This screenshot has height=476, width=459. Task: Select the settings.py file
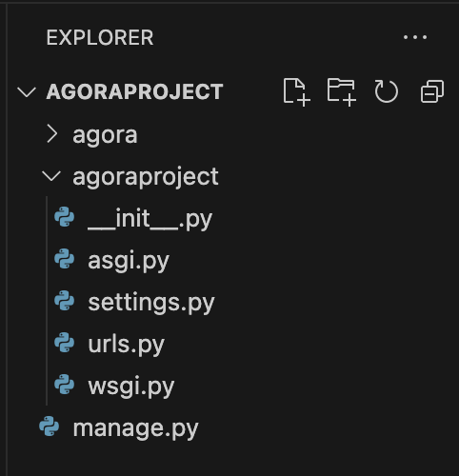pos(151,303)
